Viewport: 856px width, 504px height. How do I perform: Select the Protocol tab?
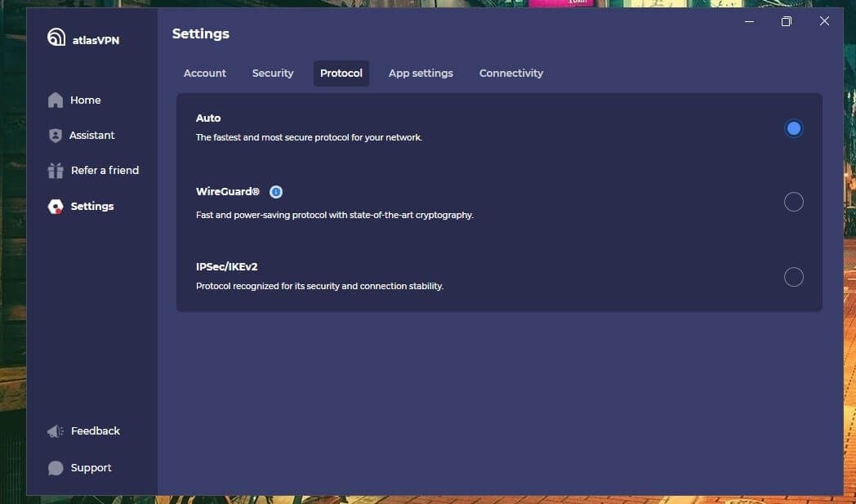pyautogui.click(x=341, y=74)
